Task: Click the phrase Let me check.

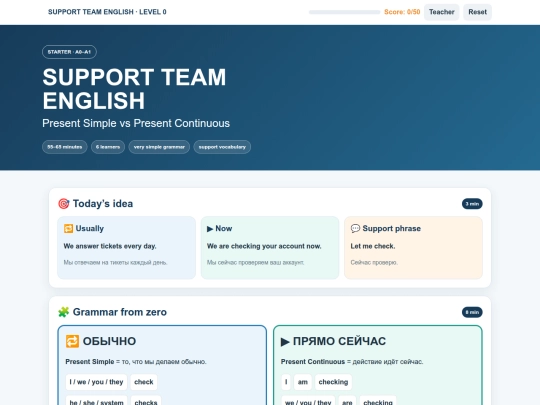Action: pos(373,246)
